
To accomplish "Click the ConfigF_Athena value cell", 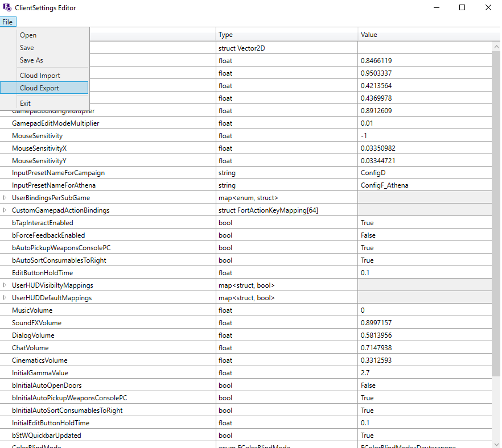I will click(425, 185).
